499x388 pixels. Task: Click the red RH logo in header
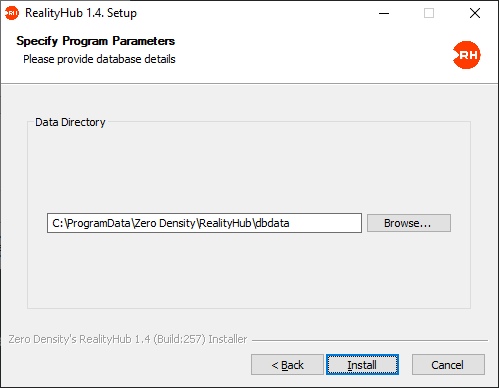[467, 55]
